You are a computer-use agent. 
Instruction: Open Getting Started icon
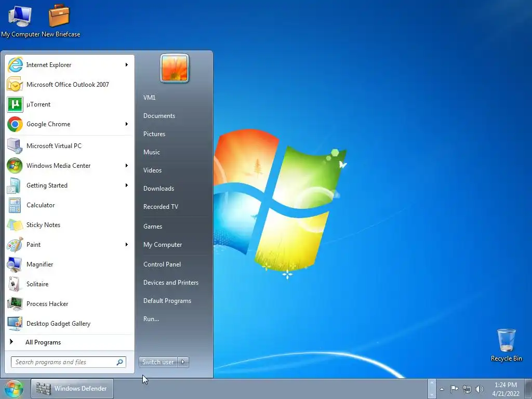pyautogui.click(x=15, y=185)
